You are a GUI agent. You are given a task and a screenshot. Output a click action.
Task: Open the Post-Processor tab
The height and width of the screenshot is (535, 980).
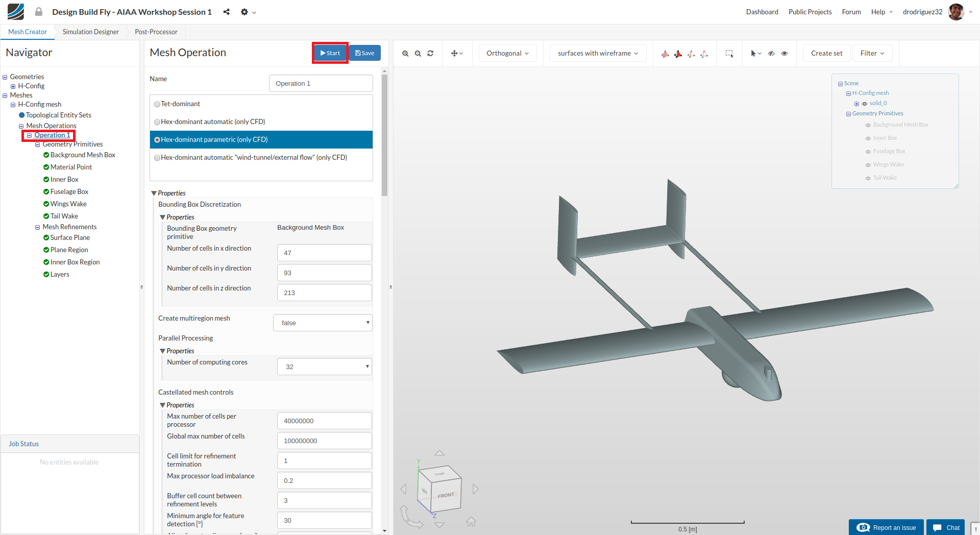click(156, 32)
